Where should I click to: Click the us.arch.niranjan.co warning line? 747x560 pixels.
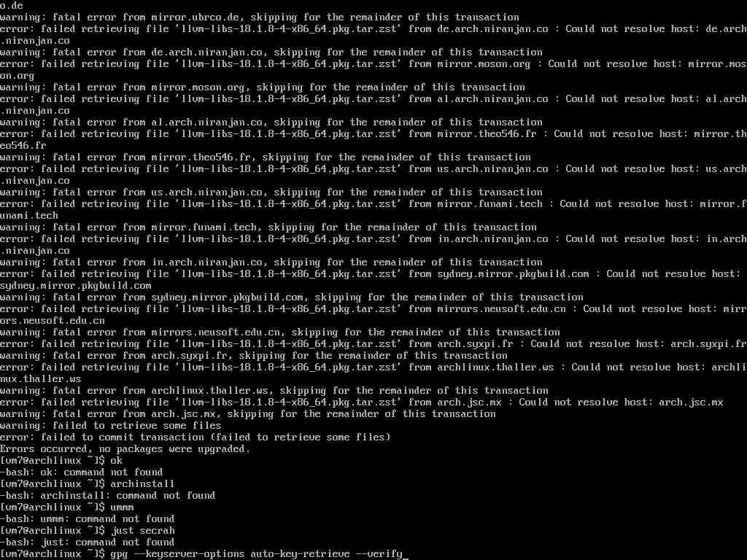271,192
